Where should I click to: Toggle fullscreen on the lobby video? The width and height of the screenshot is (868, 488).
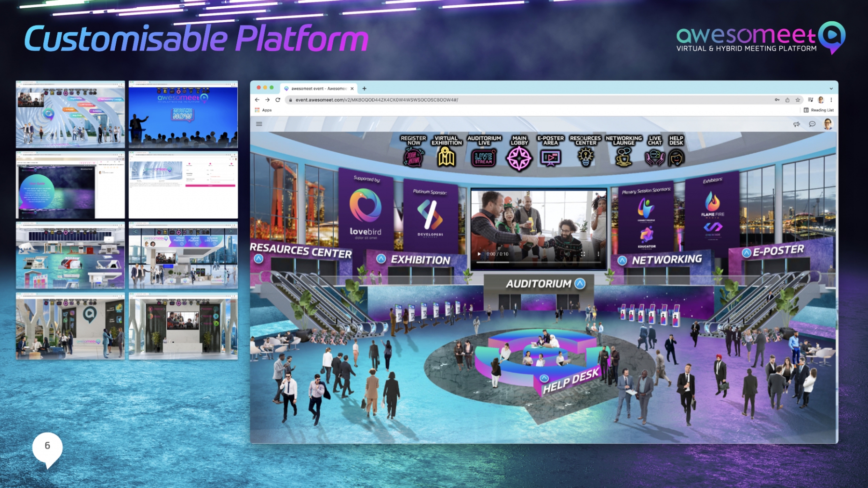click(x=583, y=254)
